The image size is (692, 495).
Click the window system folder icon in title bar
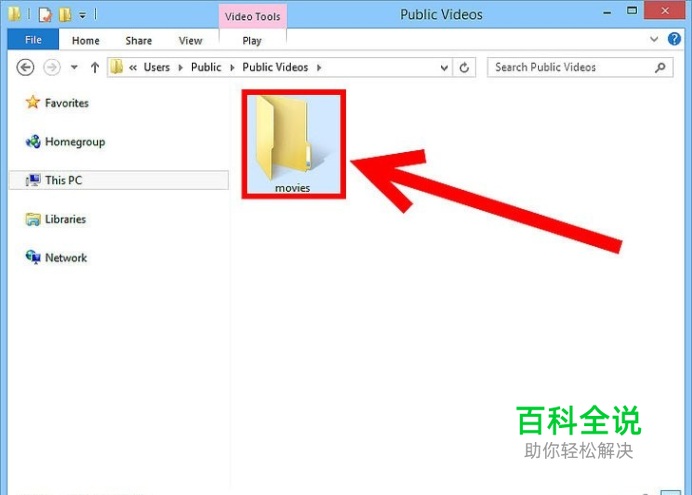tap(14, 14)
